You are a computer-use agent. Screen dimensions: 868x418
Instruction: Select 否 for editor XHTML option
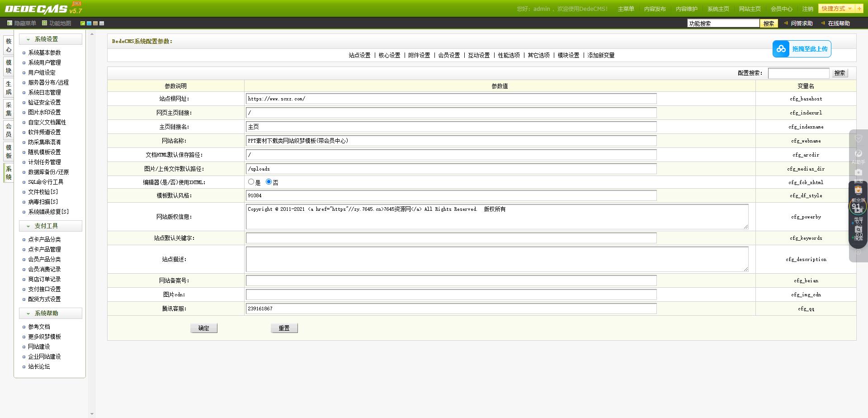tap(269, 182)
